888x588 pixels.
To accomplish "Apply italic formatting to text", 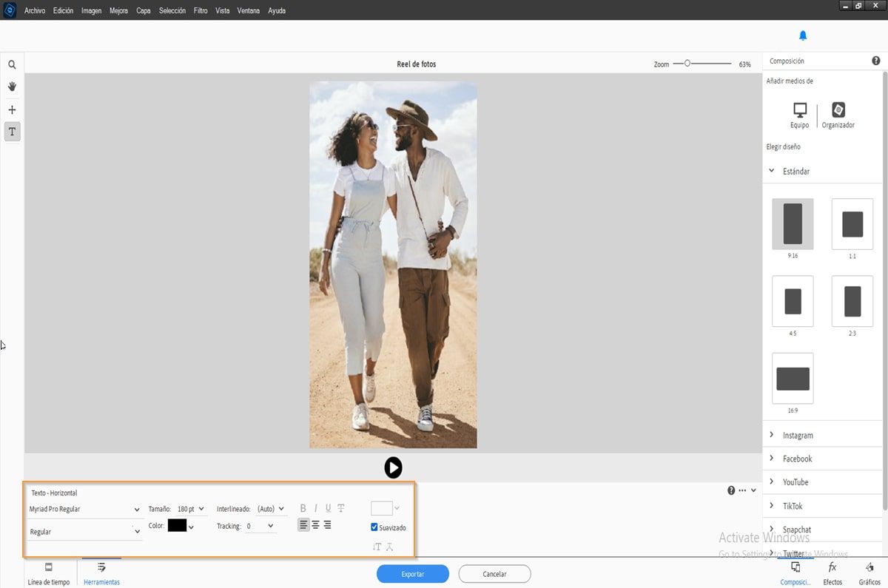I will (316, 508).
